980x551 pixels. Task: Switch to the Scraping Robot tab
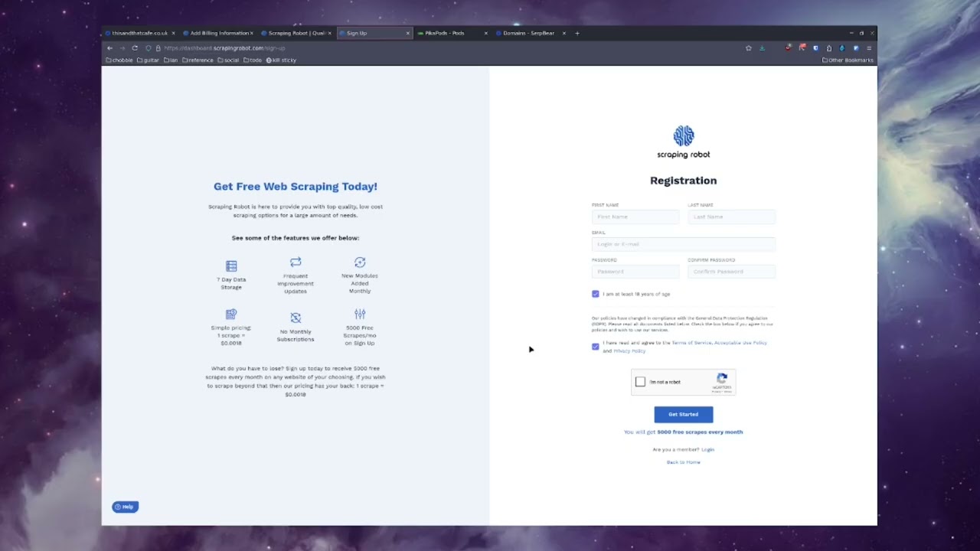coord(295,33)
